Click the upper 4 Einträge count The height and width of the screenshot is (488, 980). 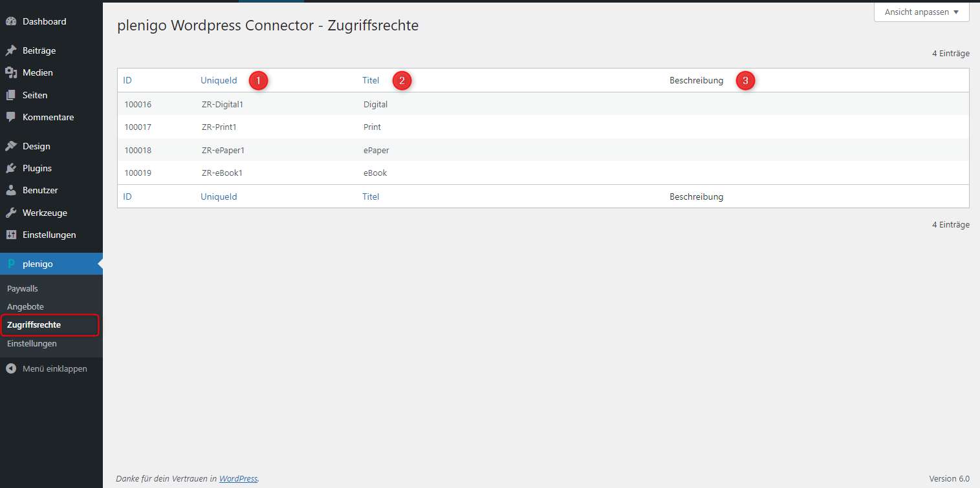click(951, 54)
